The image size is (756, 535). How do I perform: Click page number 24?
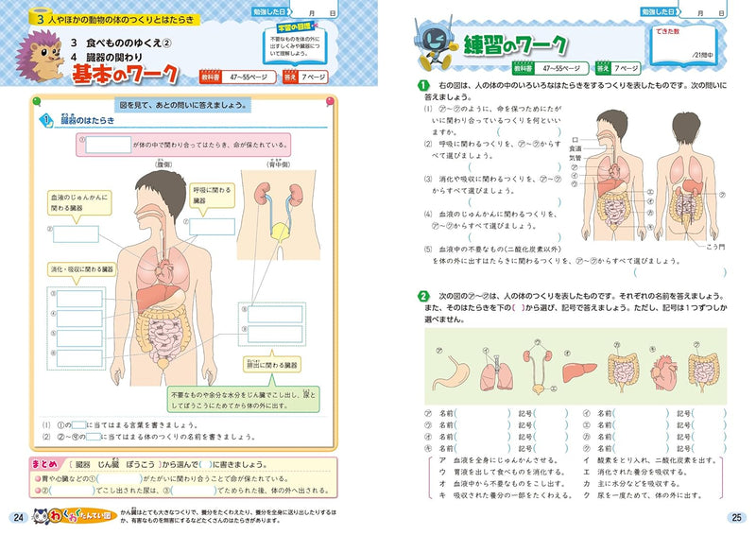[x=18, y=517]
